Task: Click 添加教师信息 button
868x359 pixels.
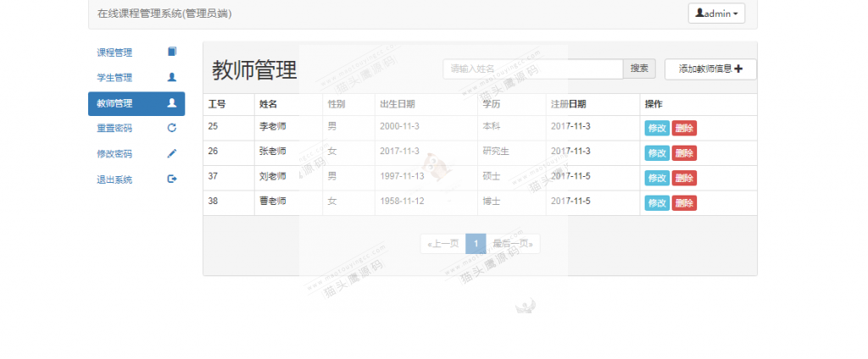Action: point(710,69)
